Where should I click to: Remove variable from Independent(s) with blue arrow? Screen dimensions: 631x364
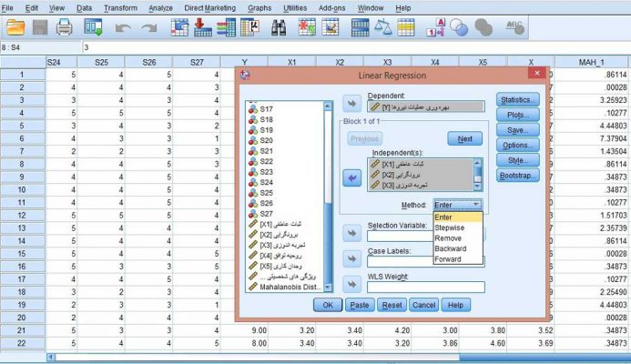click(351, 177)
